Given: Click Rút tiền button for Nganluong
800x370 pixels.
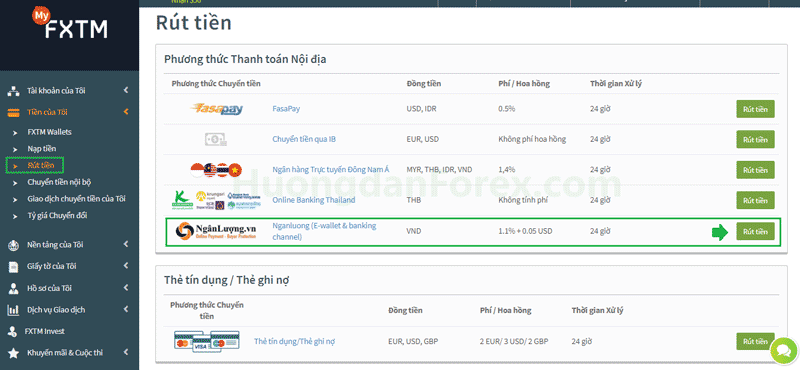Looking at the screenshot, I should tap(755, 231).
